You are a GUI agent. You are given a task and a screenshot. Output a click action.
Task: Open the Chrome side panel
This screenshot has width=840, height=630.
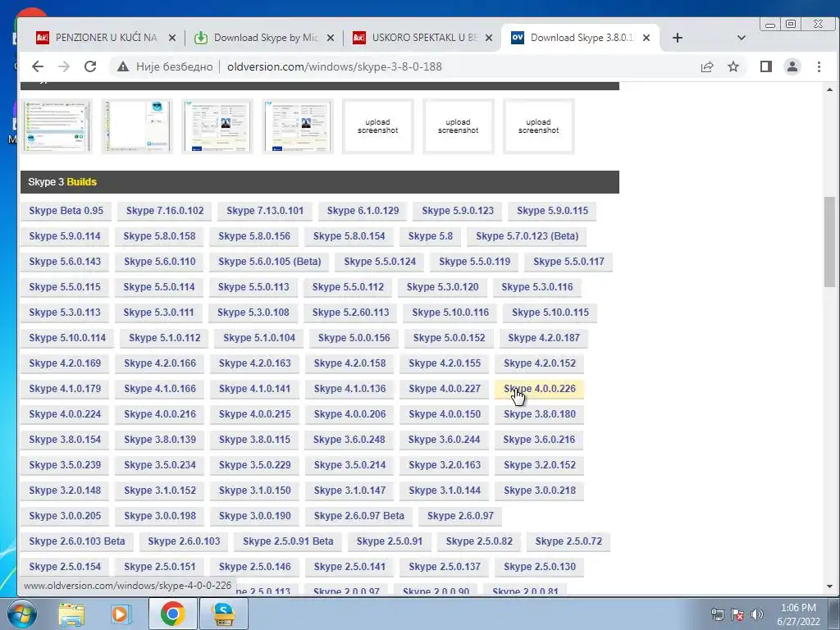point(766,66)
